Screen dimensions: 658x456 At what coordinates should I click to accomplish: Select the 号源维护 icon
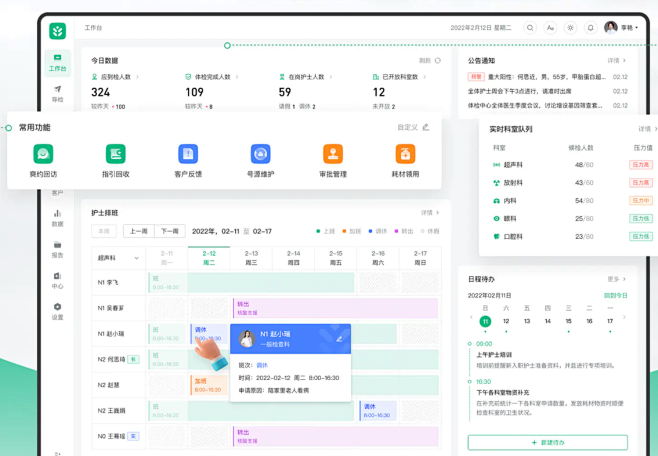click(260, 154)
